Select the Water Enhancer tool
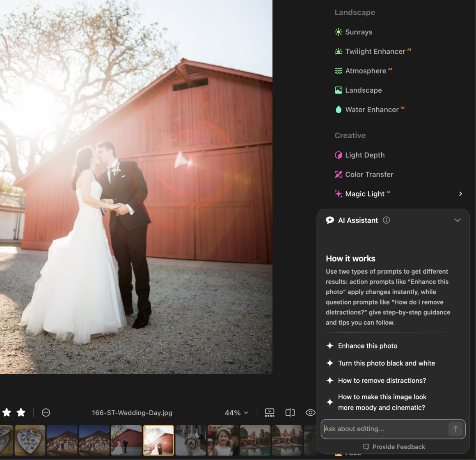 [x=371, y=110]
